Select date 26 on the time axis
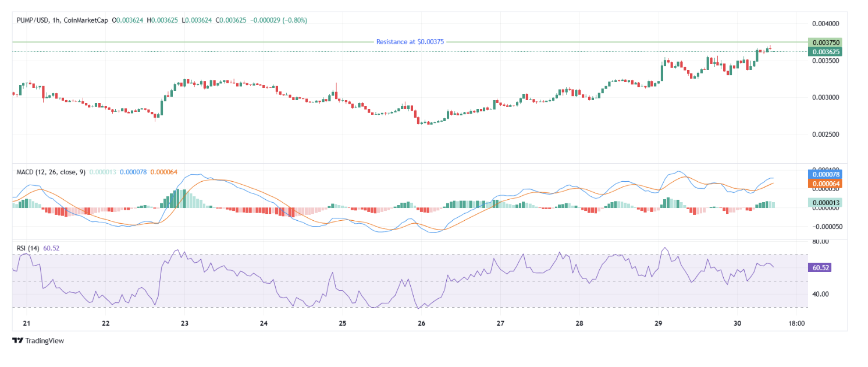Image resolution: width=868 pixels, height=367 pixels. (422, 323)
